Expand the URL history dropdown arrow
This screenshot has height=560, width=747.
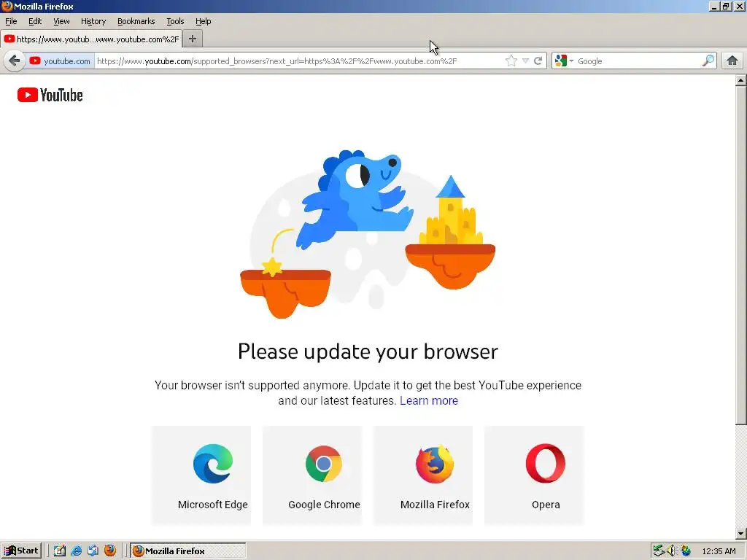coord(525,61)
